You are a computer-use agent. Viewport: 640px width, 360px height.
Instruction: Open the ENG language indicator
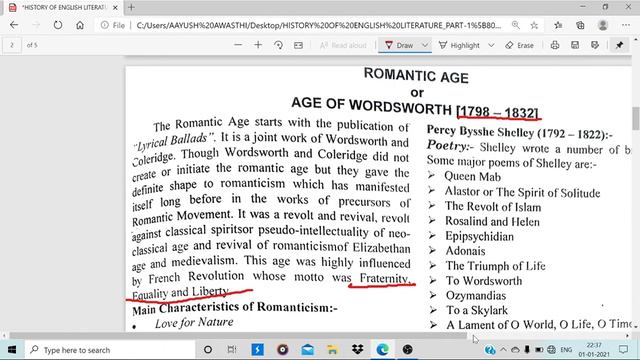click(566, 350)
